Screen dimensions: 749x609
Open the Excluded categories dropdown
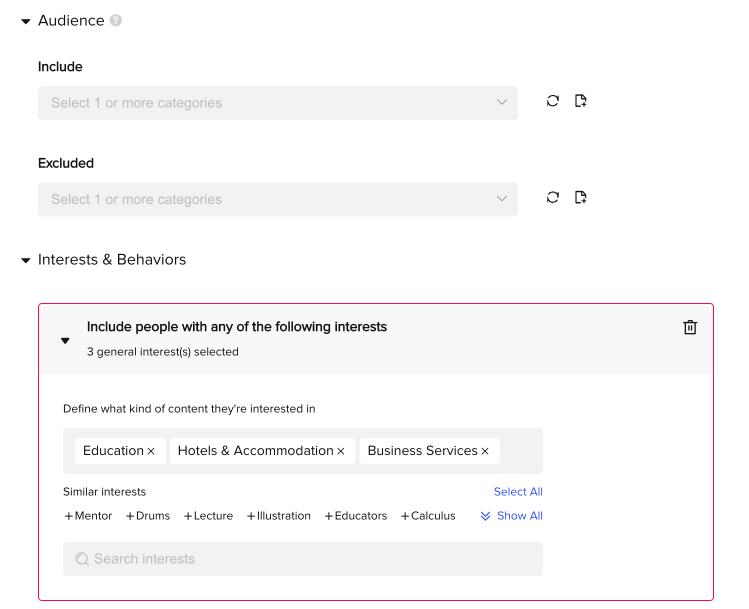coord(278,199)
